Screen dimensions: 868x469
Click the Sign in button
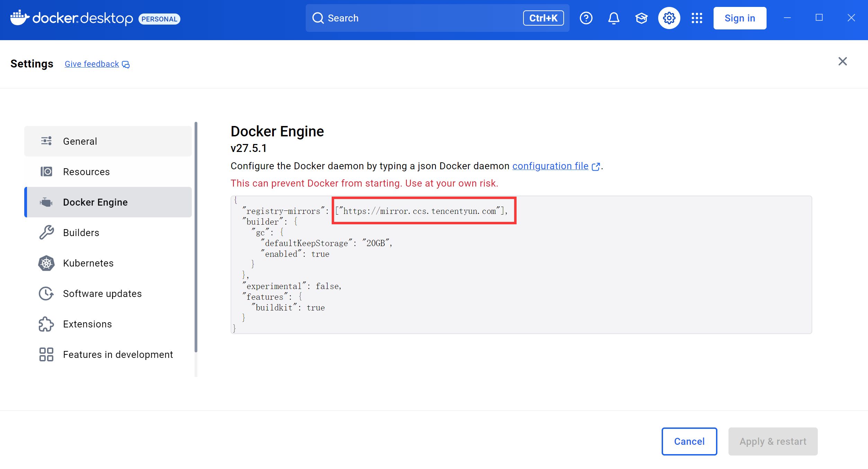tap(740, 18)
